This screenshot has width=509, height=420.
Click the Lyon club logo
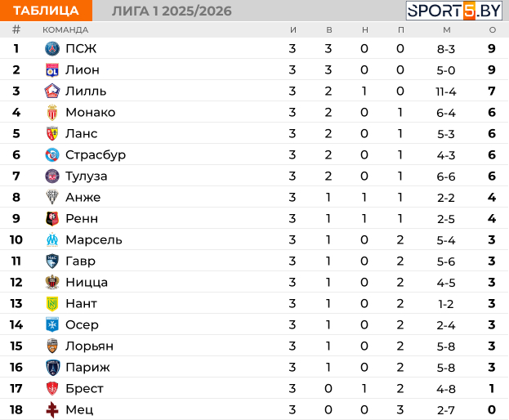click(x=52, y=69)
